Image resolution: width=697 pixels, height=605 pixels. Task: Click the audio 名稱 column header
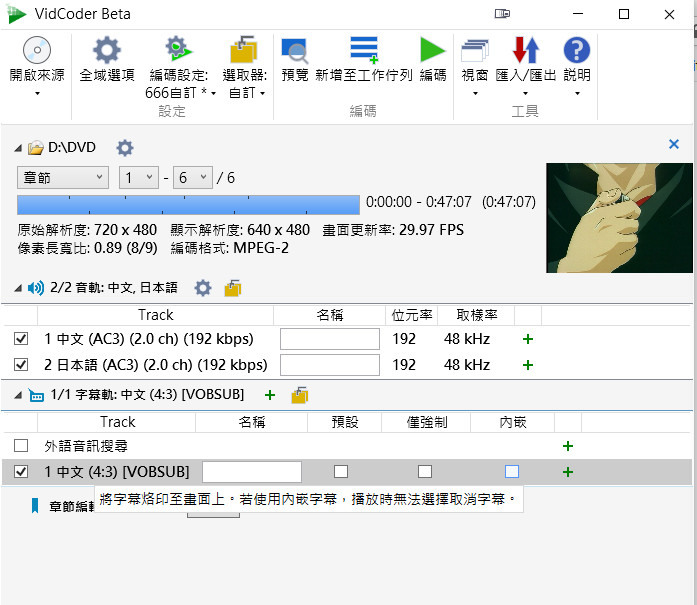[329, 315]
